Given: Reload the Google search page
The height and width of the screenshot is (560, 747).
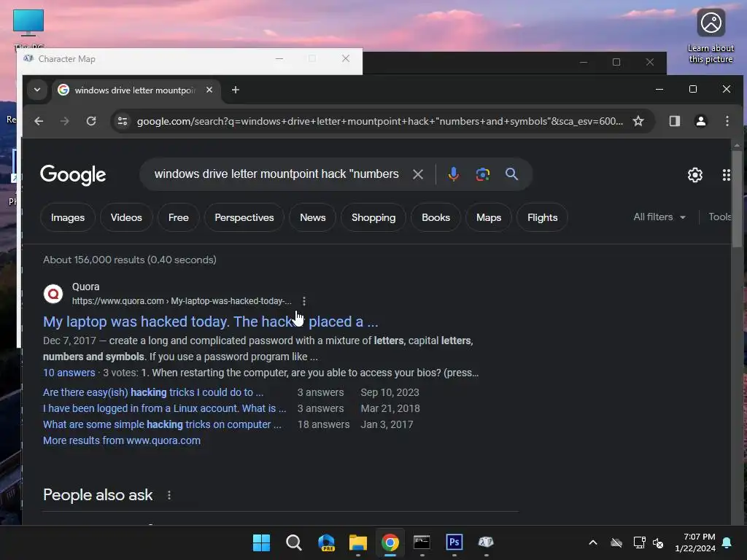Looking at the screenshot, I should tap(91, 121).
